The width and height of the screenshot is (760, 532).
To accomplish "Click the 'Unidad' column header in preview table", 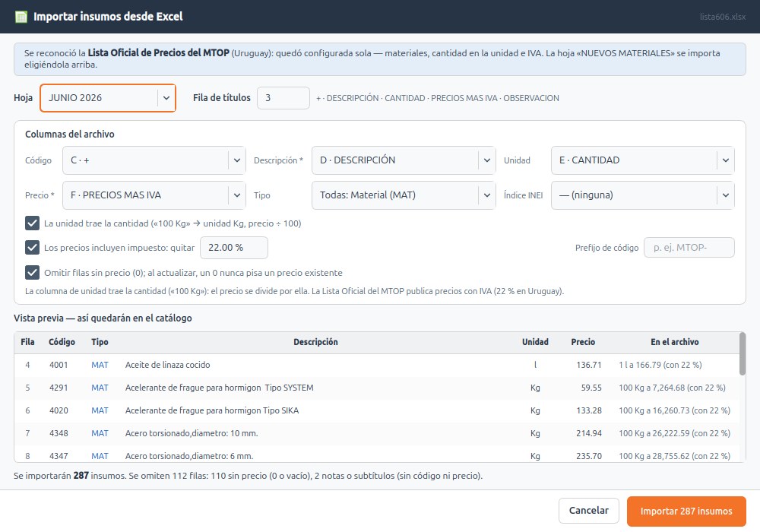I will tap(535, 342).
